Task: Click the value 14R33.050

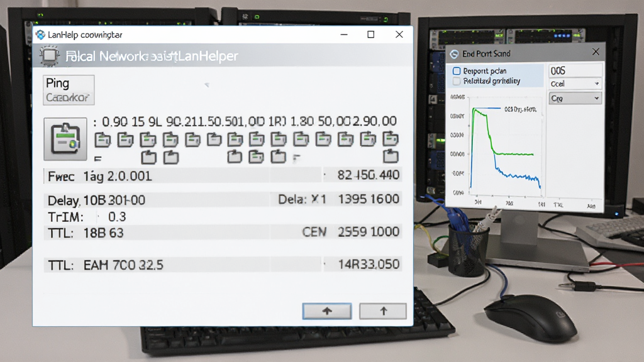Action: (x=369, y=265)
